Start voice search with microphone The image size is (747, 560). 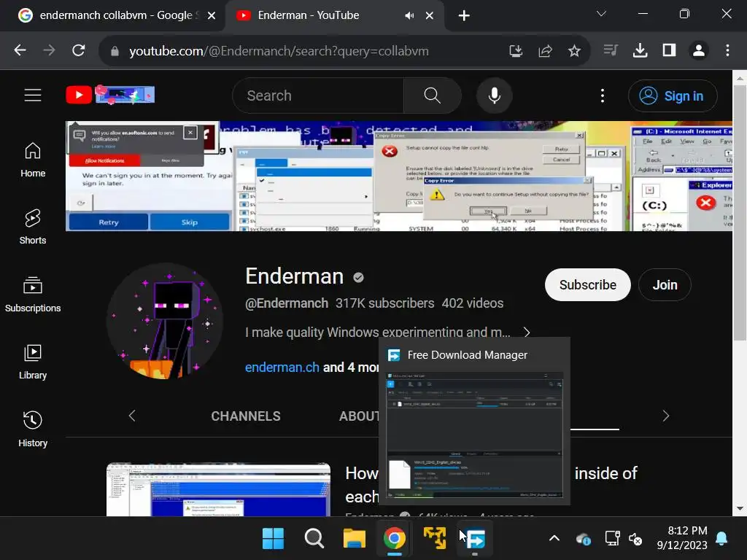[495, 96]
